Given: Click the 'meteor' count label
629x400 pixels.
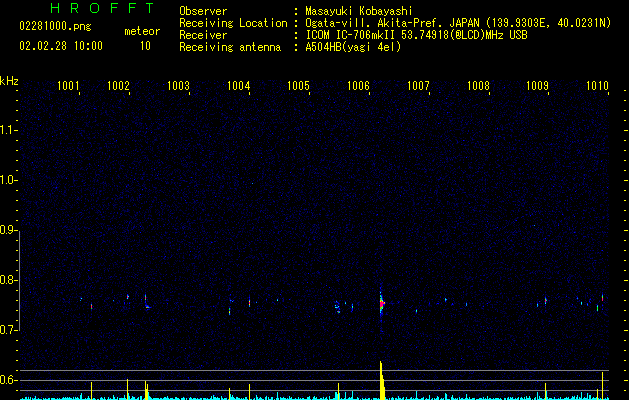Looking at the screenshot, I should [142, 31].
